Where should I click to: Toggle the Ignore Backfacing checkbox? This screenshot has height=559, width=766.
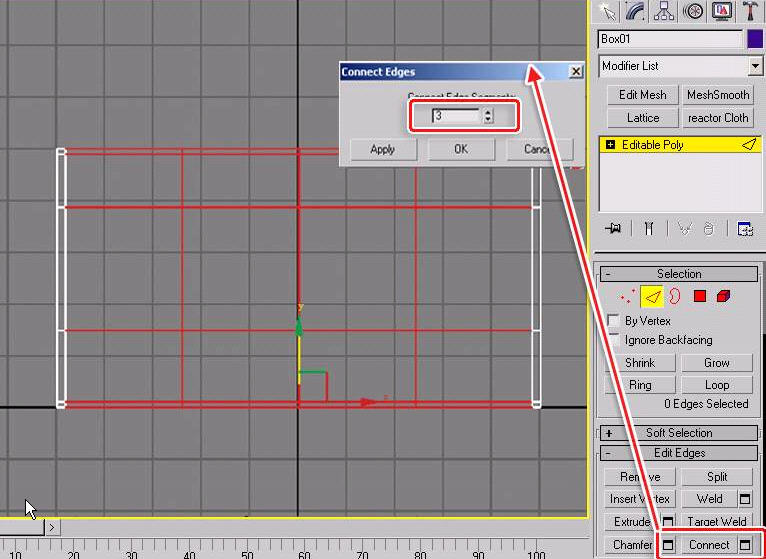(614, 340)
